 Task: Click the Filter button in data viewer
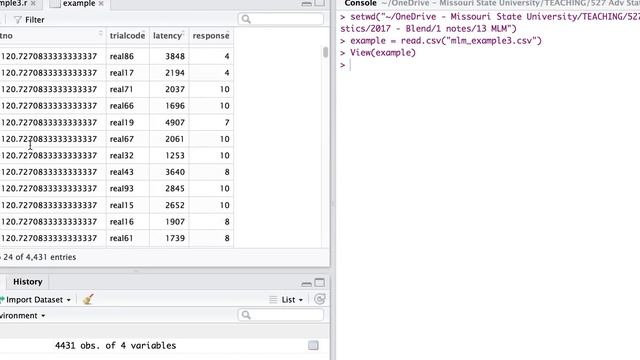29,20
